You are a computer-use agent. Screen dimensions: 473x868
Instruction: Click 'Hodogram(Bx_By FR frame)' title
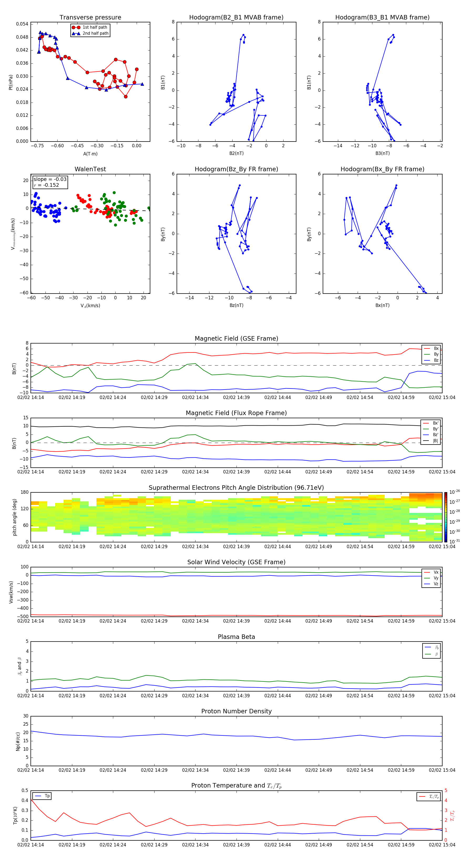[382, 169]
